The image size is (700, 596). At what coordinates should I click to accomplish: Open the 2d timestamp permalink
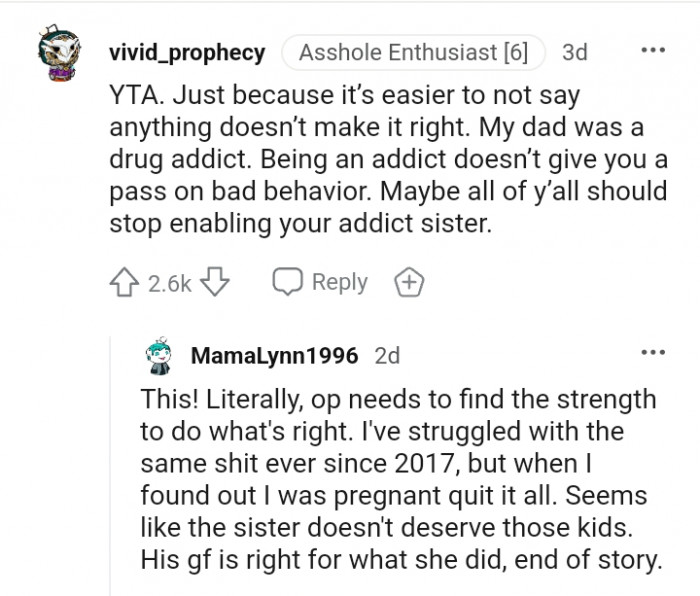point(387,355)
